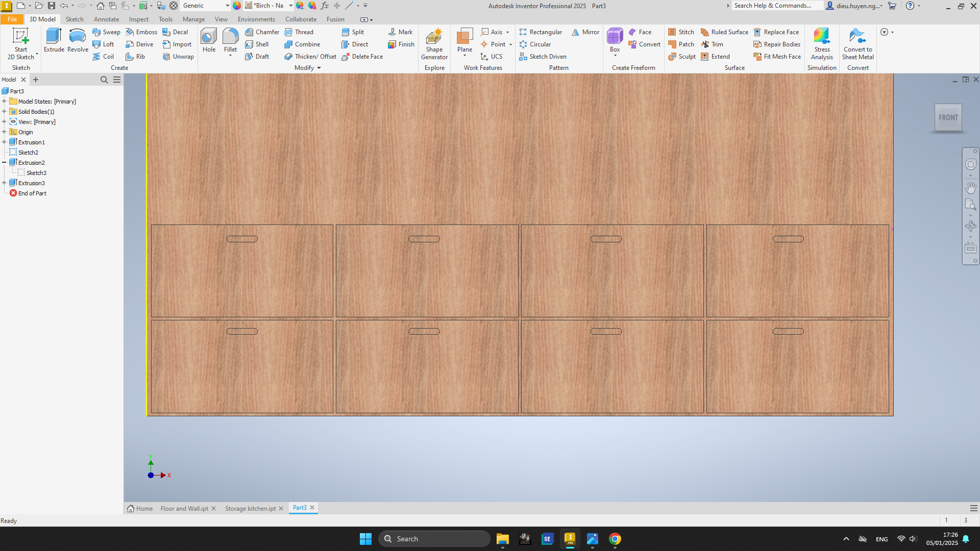Viewport: 980px width, 551px height.
Task: Open the Pan navigation tool
Action: 970,188
